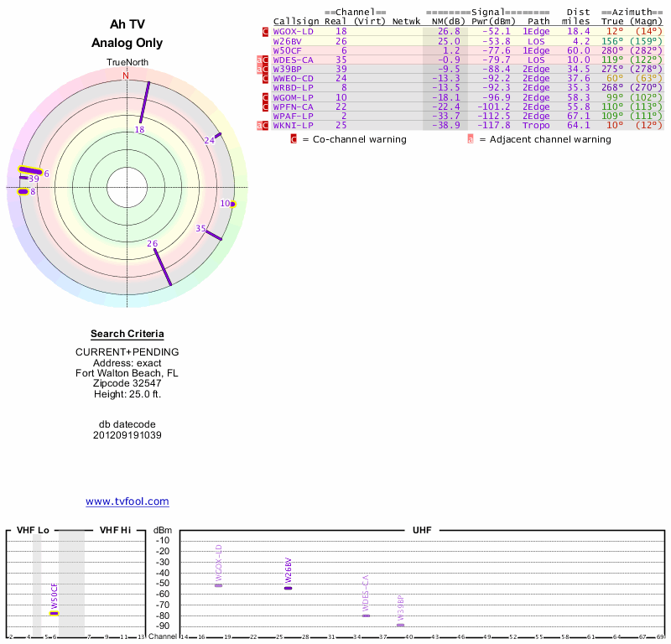Click the adjacent channel warning icon beside WDES-CA

pos(260,60)
